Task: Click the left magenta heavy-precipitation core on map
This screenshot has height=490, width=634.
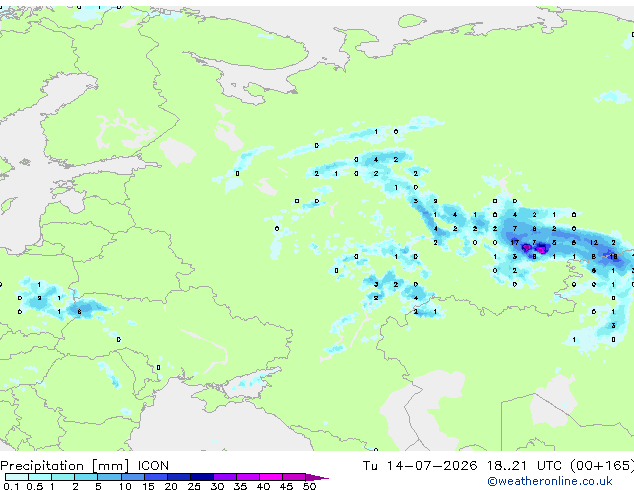Action: 526,247
